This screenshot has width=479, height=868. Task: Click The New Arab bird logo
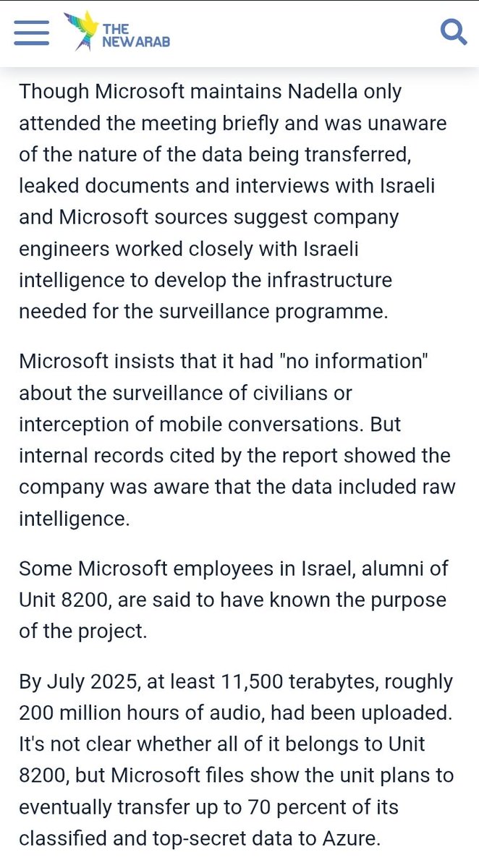click(80, 32)
